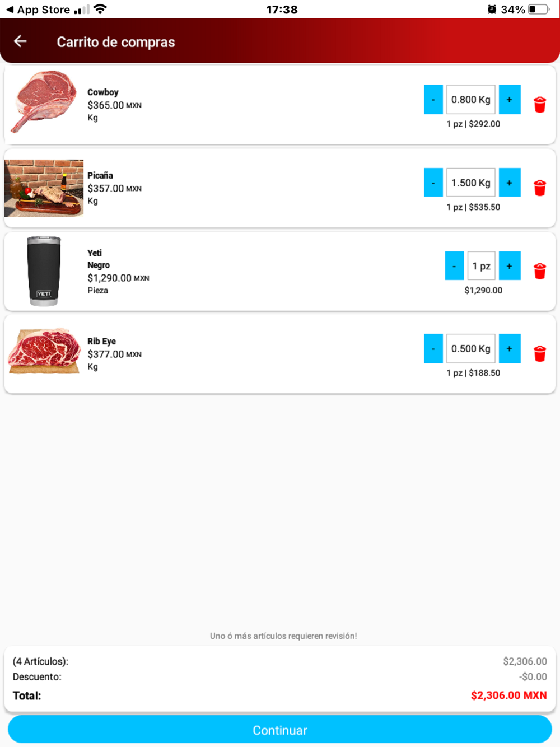Screen dimensions: 560x747
Task: Edit the Rib Eye 0.500 Kg field
Action: 471,348
